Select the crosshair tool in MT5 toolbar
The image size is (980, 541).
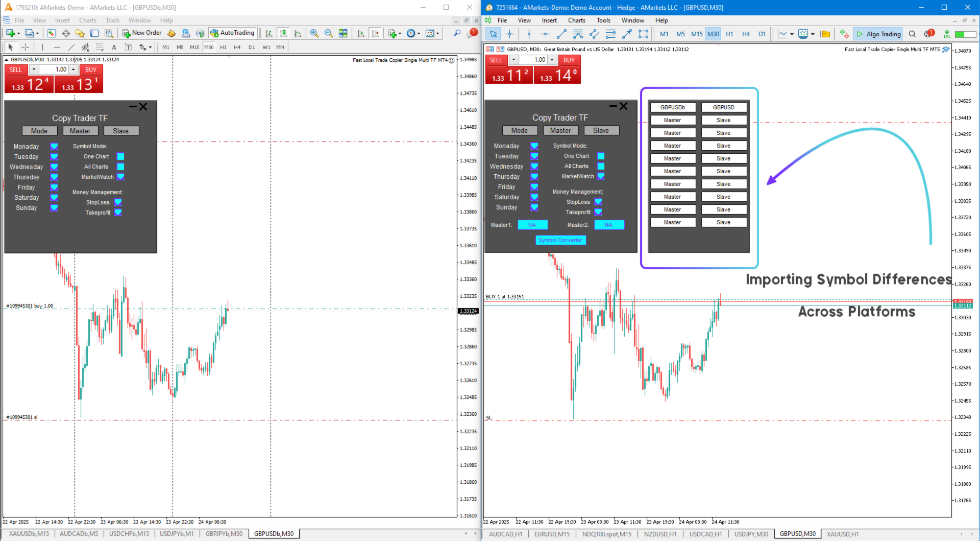point(509,34)
